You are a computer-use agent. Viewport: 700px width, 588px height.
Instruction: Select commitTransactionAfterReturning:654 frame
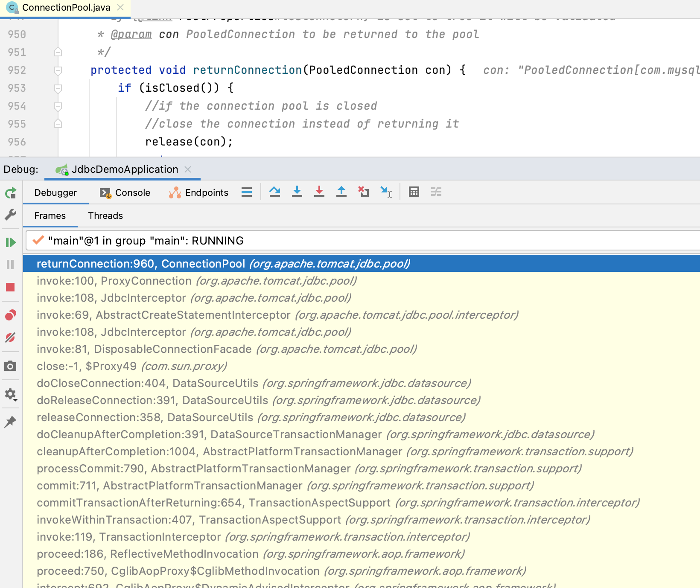pos(362,503)
